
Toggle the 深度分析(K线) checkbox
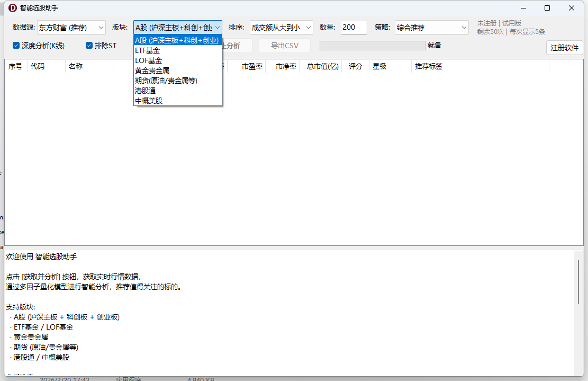click(x=16, y=46)
